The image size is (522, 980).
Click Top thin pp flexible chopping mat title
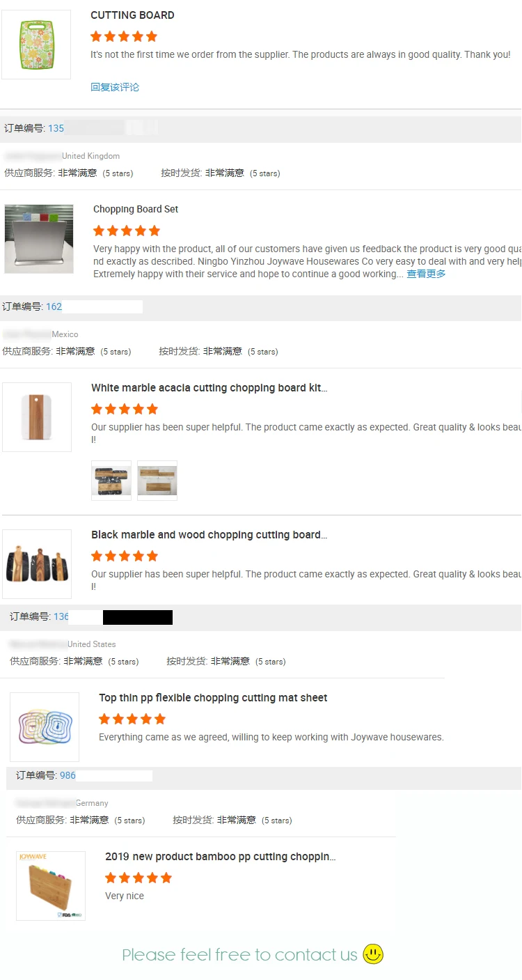(x=213, y=698)
